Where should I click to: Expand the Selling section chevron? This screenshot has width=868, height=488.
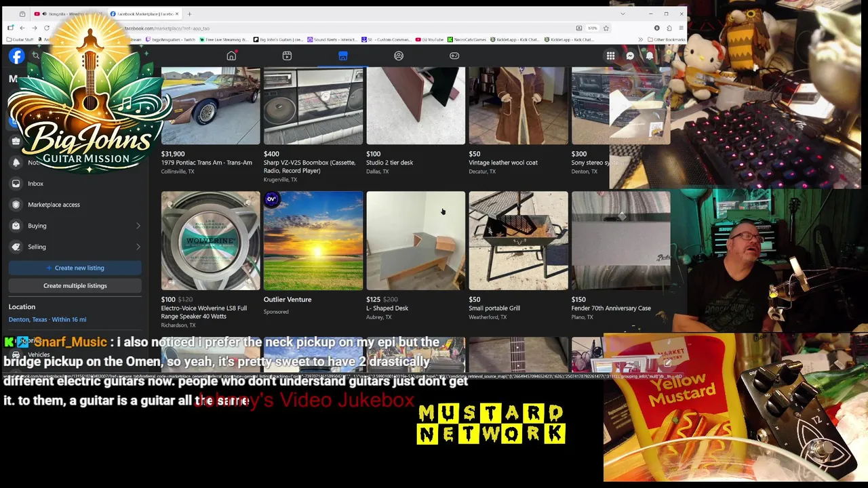(138, 247)
